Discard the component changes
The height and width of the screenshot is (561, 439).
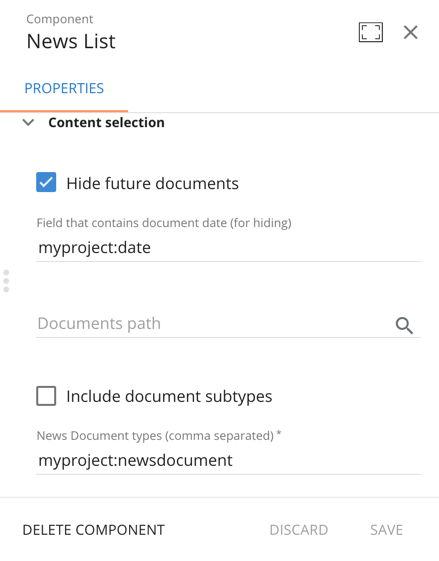click(x=299, y=530)
